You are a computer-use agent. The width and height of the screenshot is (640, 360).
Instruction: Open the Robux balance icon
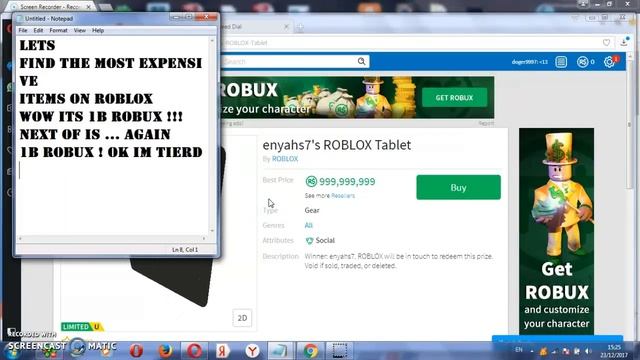(582, 62)
